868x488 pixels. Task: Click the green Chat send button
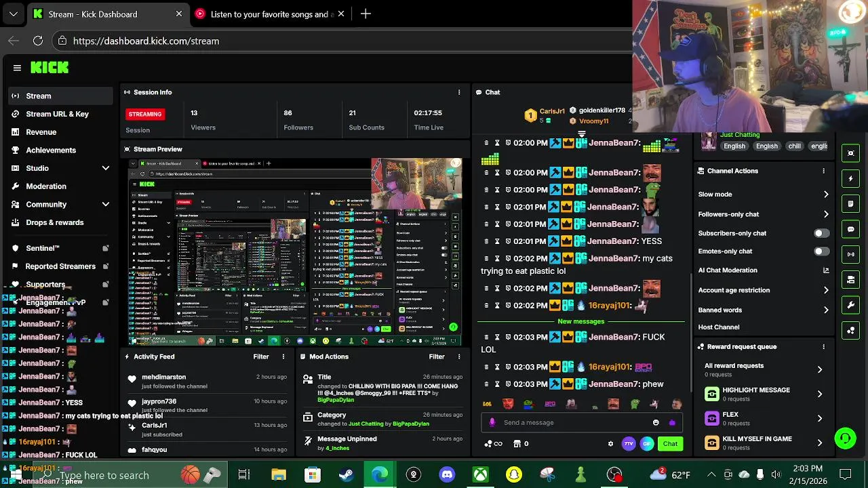click(x=670, y=444)
